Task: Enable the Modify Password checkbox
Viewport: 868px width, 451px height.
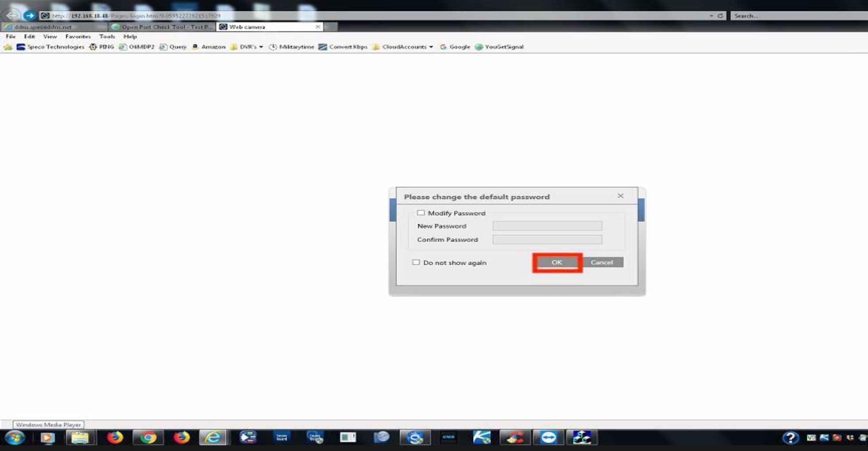Action: tap(421, 213)
